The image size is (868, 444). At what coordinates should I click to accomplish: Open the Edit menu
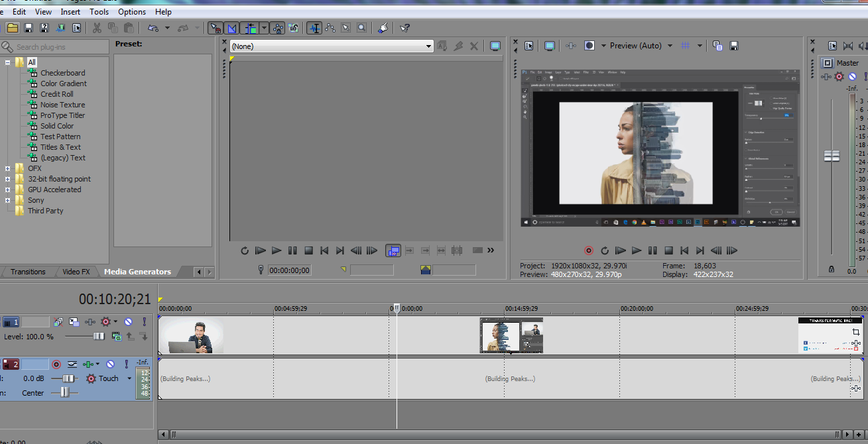pos(19,11)
